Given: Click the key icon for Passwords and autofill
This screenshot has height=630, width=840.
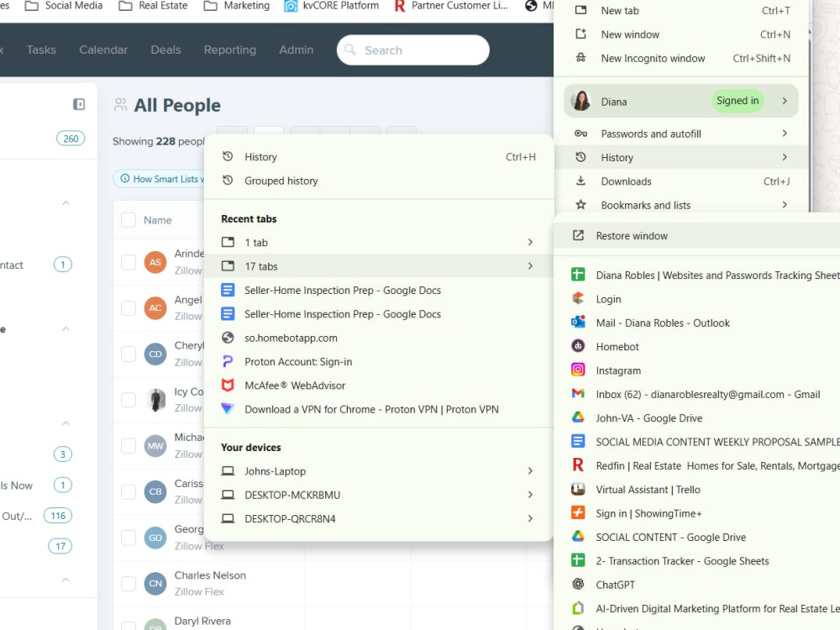Looking at the screenshot, I should [x=580, y=134].
